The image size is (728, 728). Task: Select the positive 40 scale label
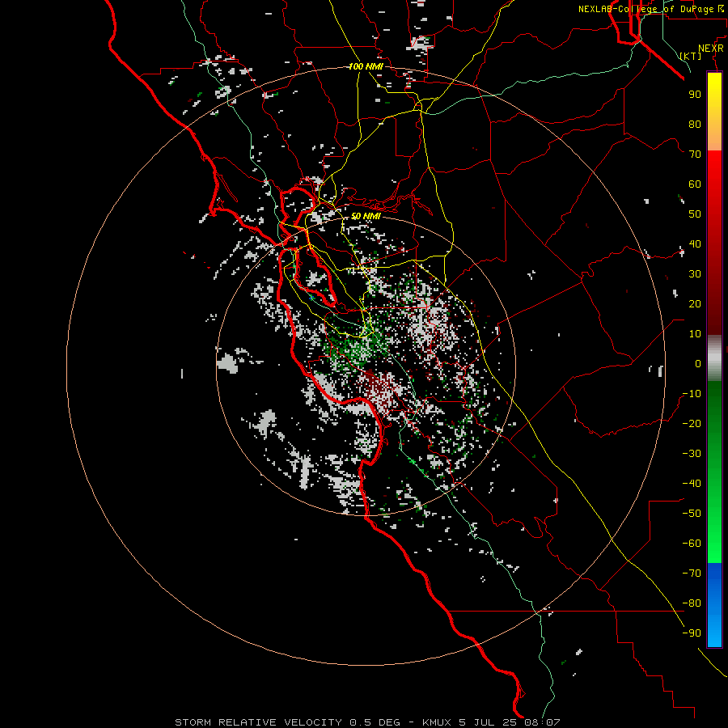[695, 243]
